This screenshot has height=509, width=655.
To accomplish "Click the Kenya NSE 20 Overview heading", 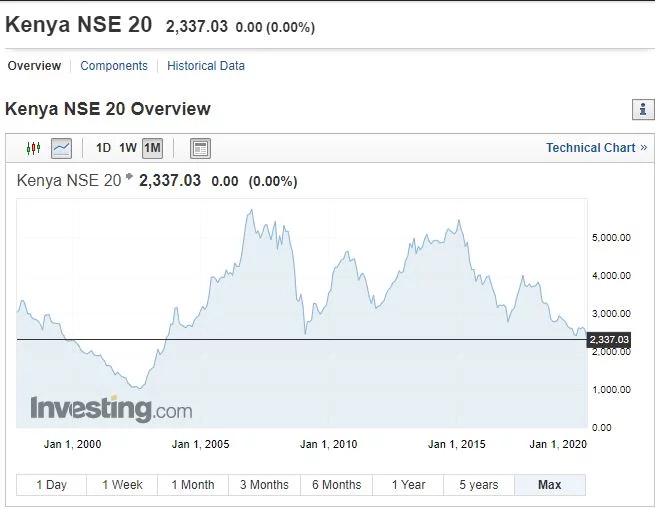I will tap(108, 109).
